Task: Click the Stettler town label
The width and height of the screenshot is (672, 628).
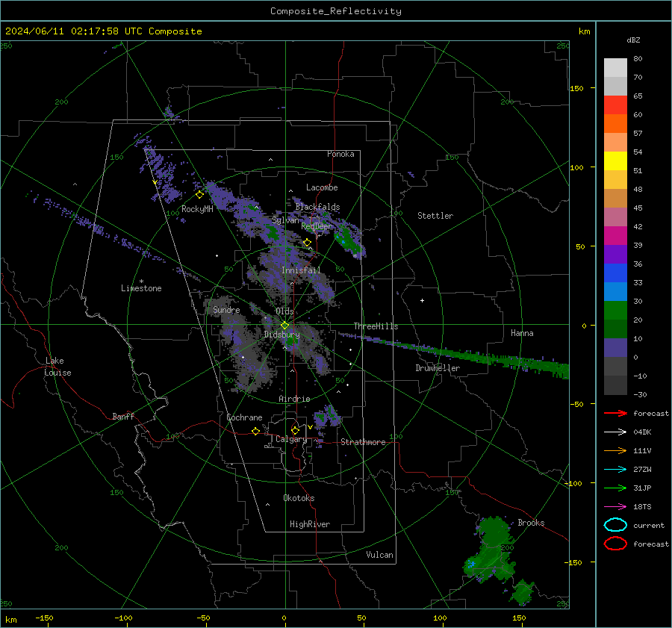Action: 435,216
